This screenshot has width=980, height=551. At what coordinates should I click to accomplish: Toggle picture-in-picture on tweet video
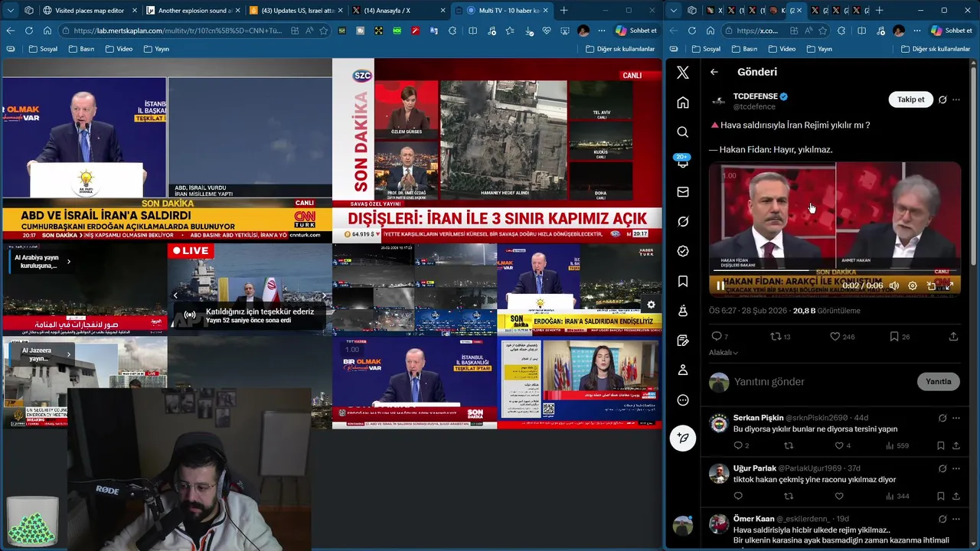[x=931, y=285]
